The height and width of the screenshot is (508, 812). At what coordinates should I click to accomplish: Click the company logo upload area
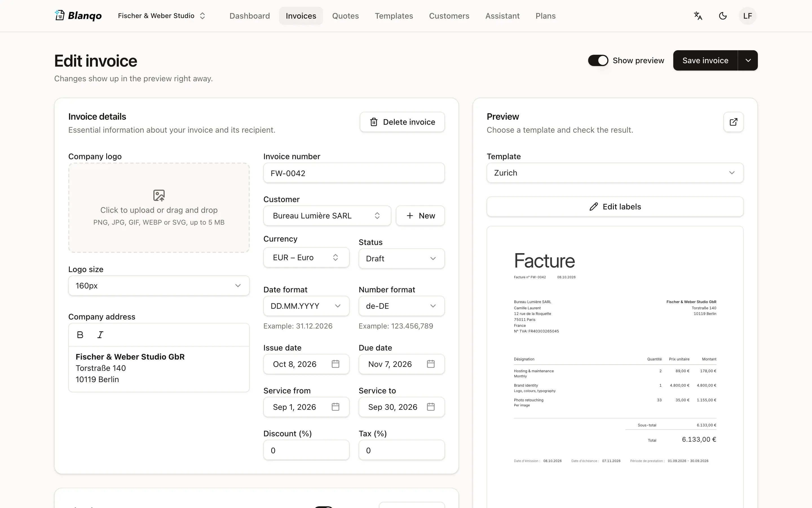point(159,208)
